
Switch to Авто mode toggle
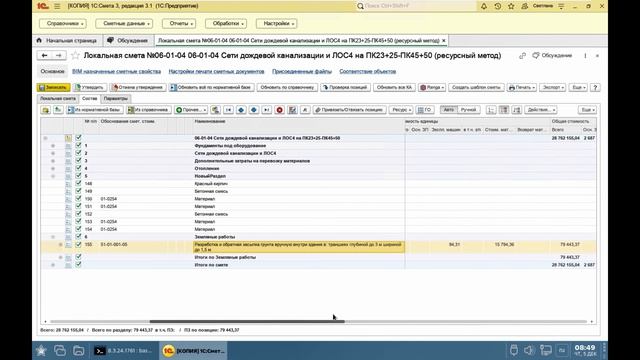pyautogui.click(x=449, y=110)
